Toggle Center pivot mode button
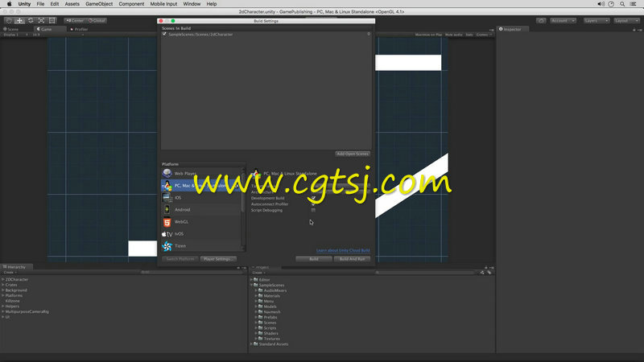The width and height of the screenshot is (644, 362). coord(74,21)
